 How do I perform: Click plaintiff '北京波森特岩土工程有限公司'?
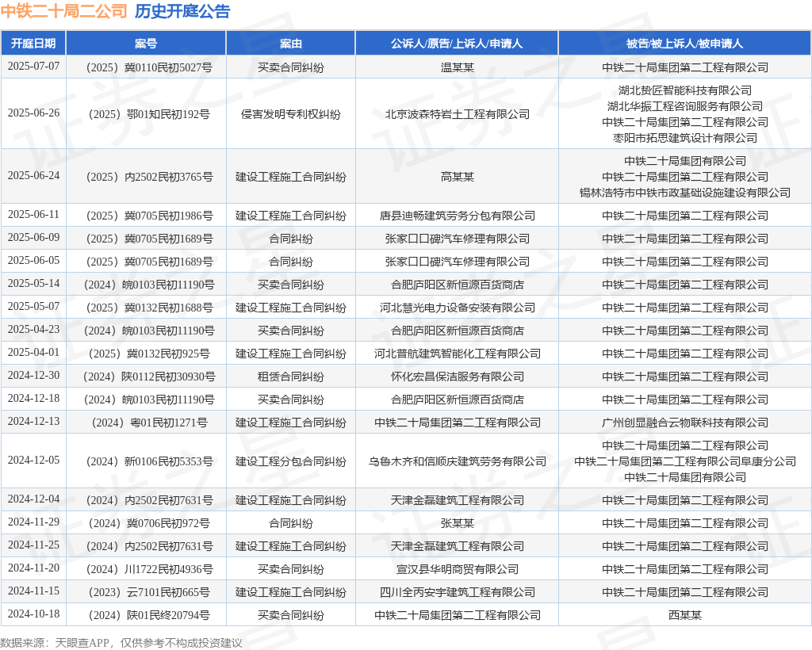pos(457,114)
